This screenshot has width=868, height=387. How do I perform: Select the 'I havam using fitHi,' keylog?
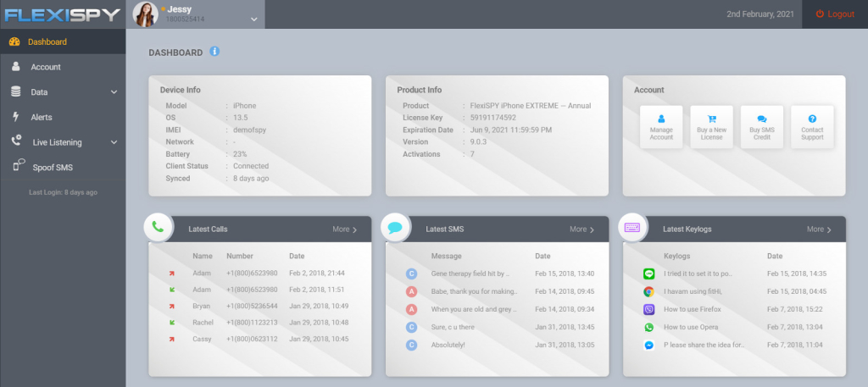[693, 291]
